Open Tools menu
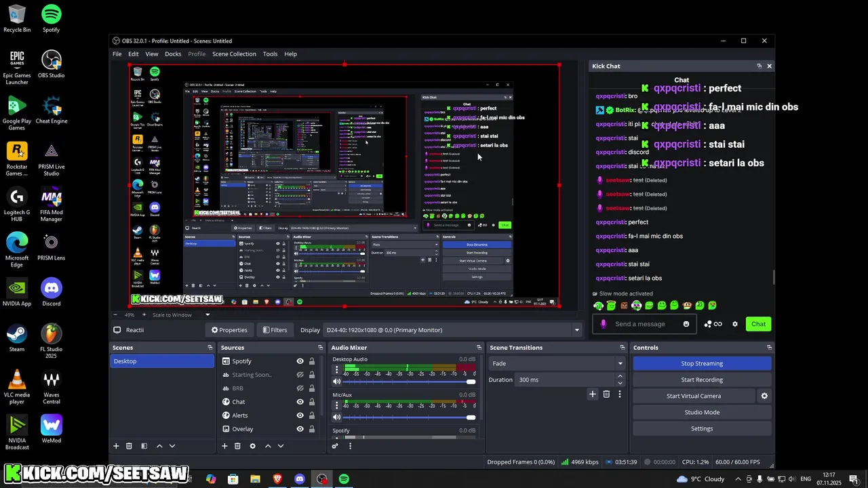The image size is (868, 488). [x=270, y=54]
